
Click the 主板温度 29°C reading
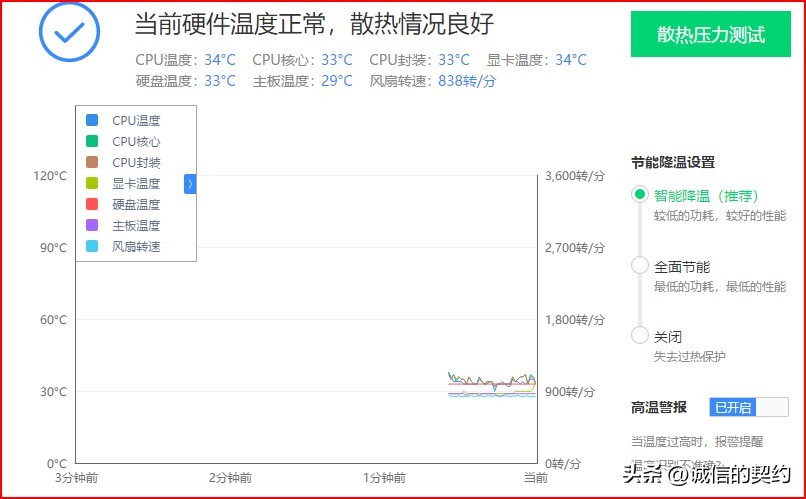pyautogui.click(x=302, y=81)
